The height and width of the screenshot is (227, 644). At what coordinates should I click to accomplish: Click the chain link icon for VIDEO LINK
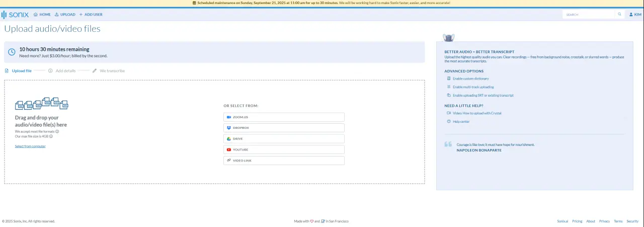point(229,161)
